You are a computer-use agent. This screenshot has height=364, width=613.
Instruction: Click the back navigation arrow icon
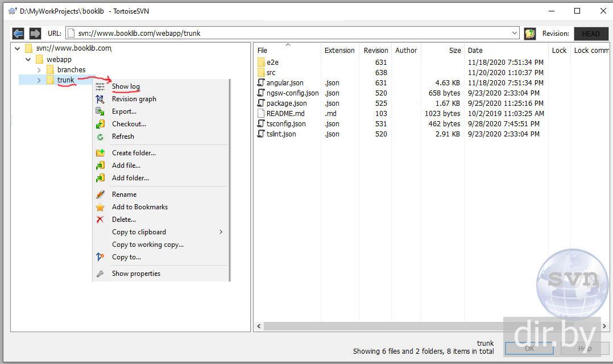pyautogui.click(x=18, y=34)
